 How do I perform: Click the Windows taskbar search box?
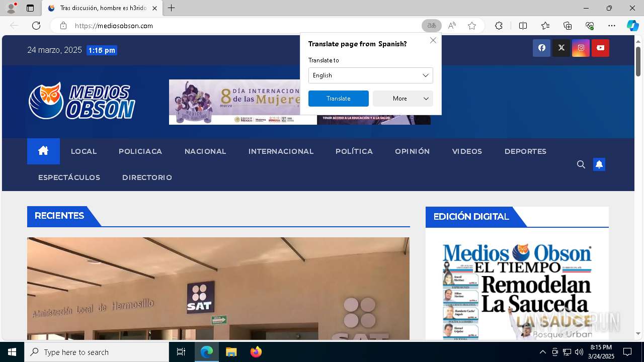[97, 352]
